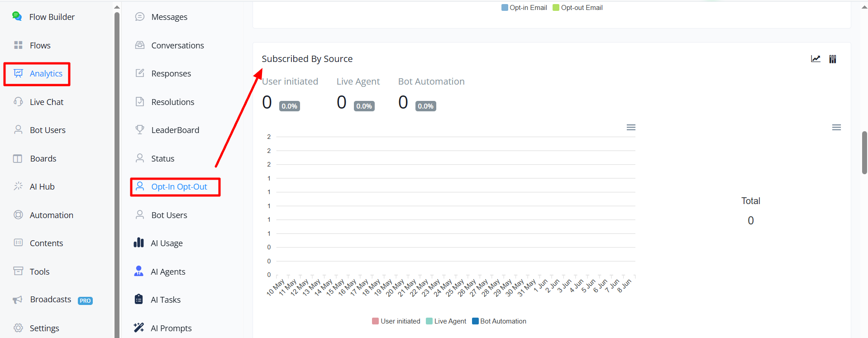This screenshot has width=868, height=338.
Task: Open Opt-In Opt-Out analytics page
Action: pyautogui.click(x=175, y=187)
